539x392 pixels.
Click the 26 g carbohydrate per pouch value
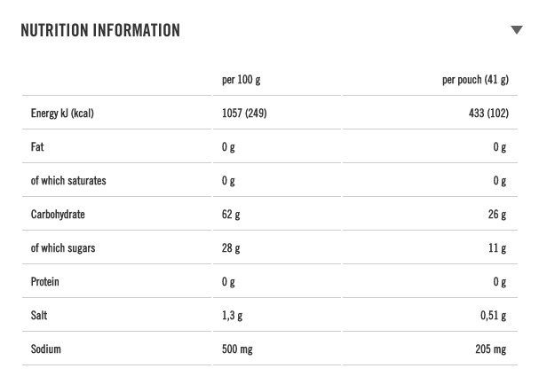(x=497, y=215)
